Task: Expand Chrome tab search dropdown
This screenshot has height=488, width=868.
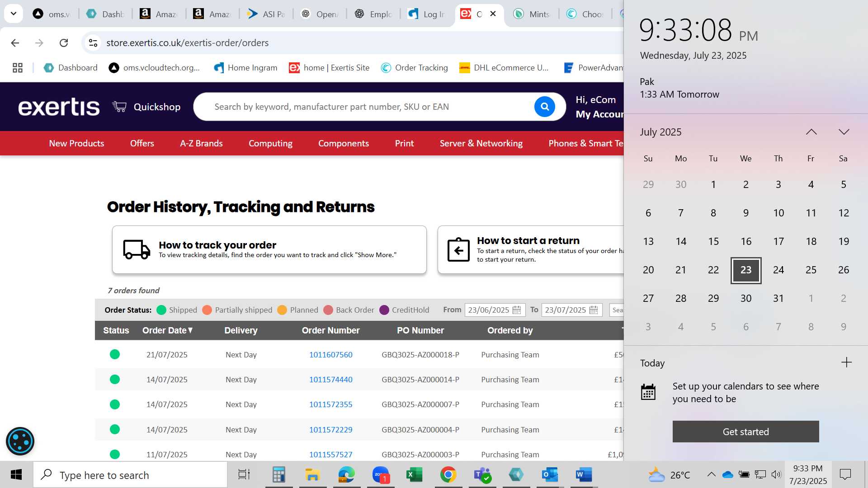Action: tap(14, 14)
